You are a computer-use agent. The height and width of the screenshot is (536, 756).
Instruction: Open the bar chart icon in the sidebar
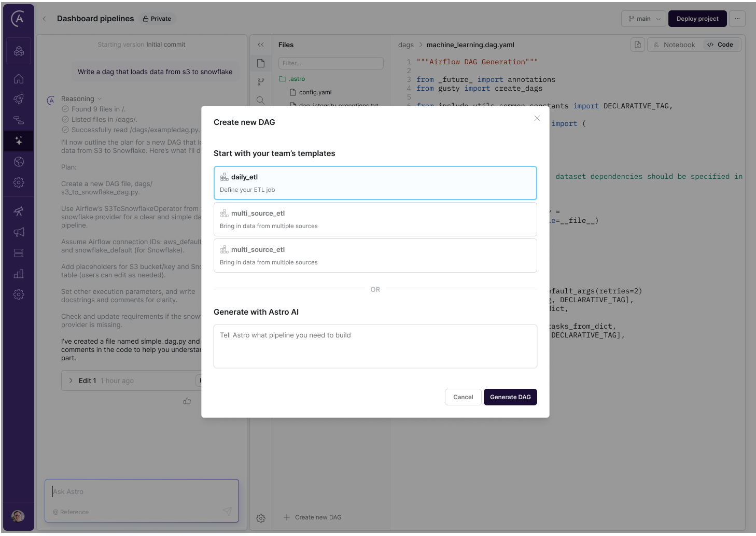coord(19,274)
